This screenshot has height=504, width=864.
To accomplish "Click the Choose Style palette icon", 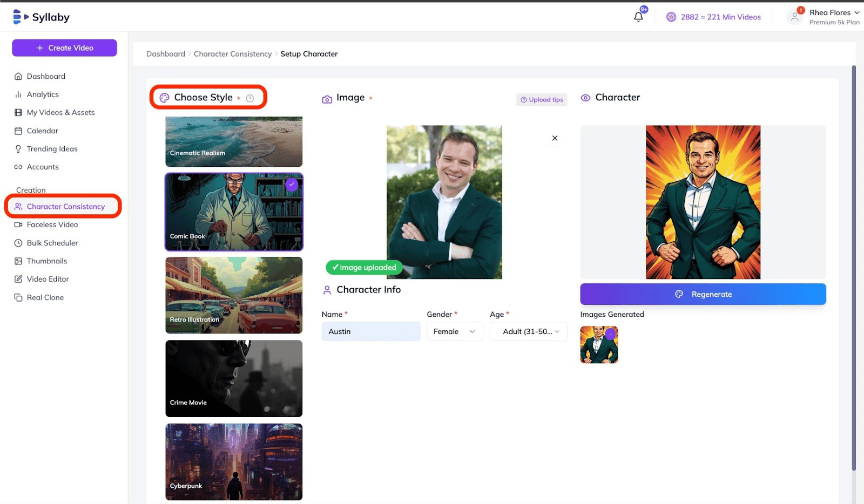I will click(165, 98).
